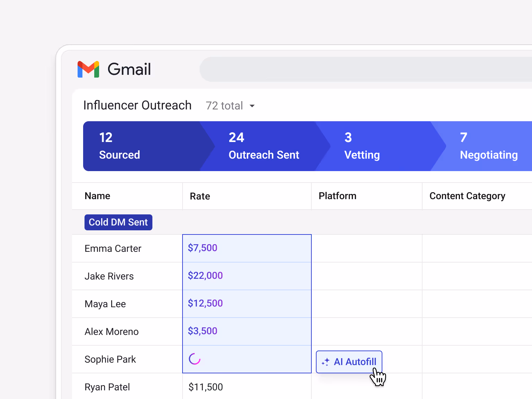Click the $7,500 rate cell
Image resolution: width=532 pixels, height=399 pixels.
click(x=247, y=248)
